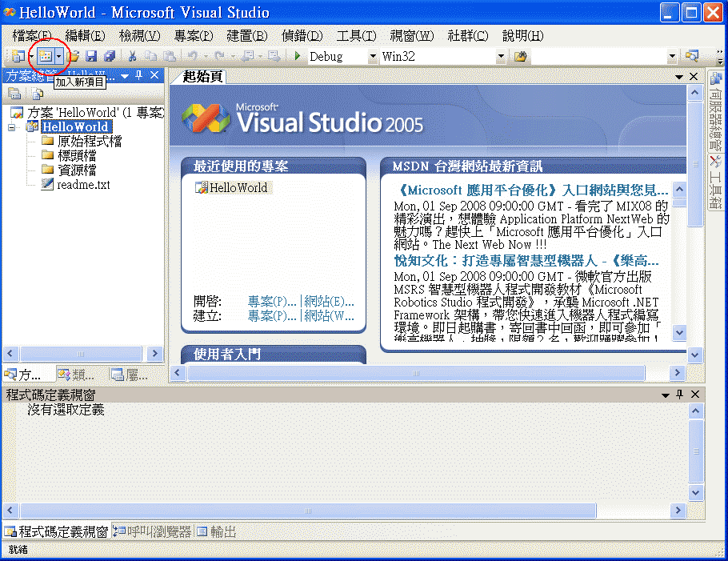Click the Cut scissors icon
The image size is (728, 561).
tap(132, 56)
